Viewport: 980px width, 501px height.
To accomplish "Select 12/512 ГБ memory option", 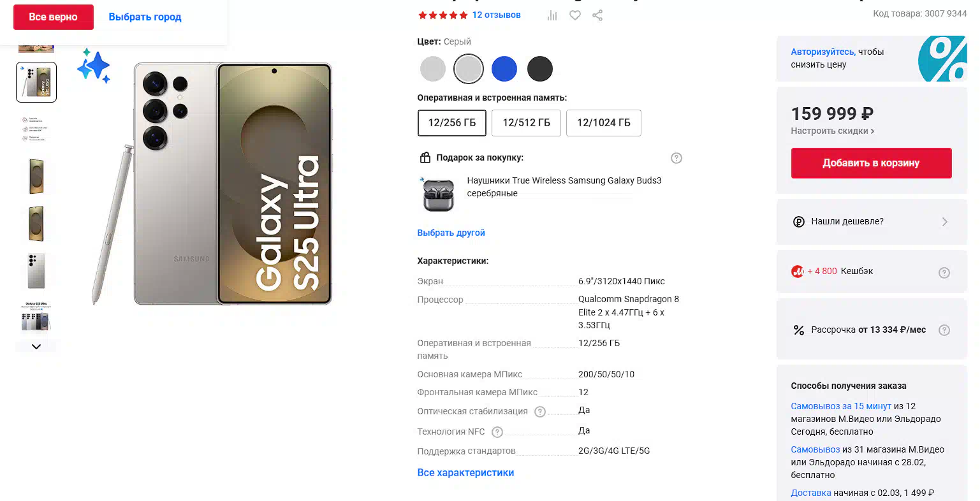I will 526,123.
